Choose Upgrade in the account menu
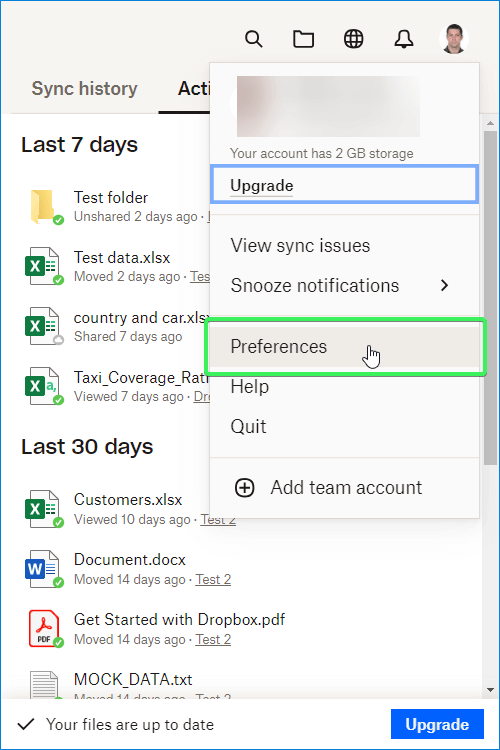 tap(344, 185)
